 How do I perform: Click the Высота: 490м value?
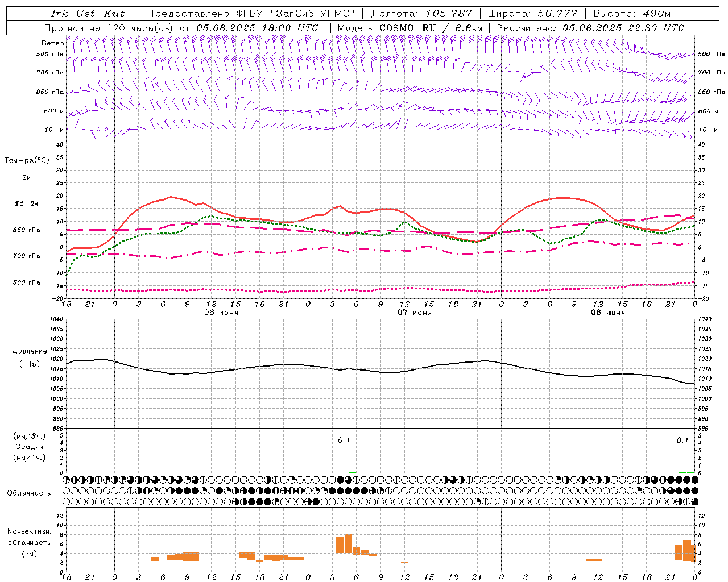coord(632,13)
